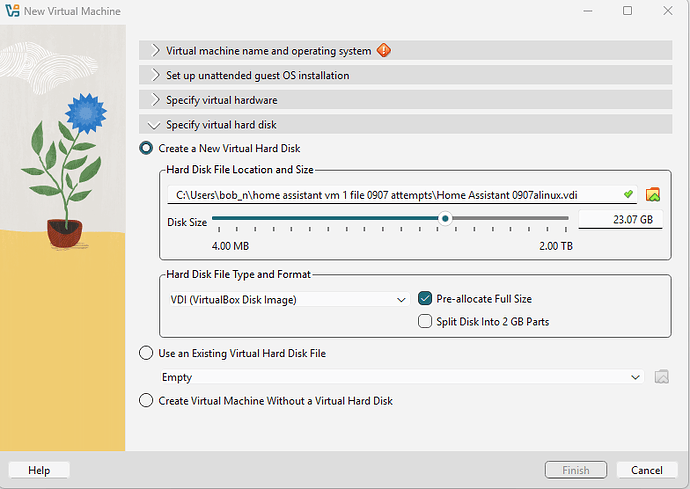Click the Finish button
Screen dimensions: 690x489
(576, 470)
